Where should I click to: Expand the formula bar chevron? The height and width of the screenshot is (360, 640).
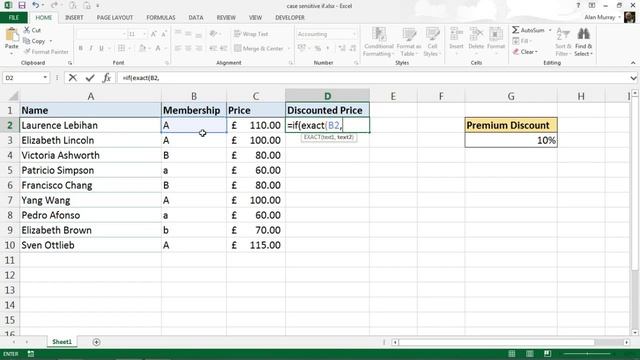[633, 78]
